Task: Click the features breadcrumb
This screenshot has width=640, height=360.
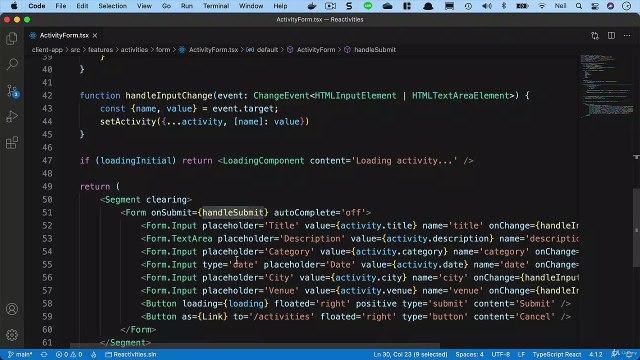Action: point(100,50)
